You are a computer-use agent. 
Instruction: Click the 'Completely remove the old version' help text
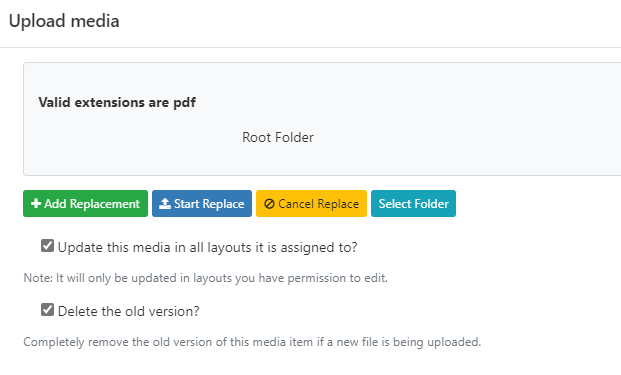[252, 342]
